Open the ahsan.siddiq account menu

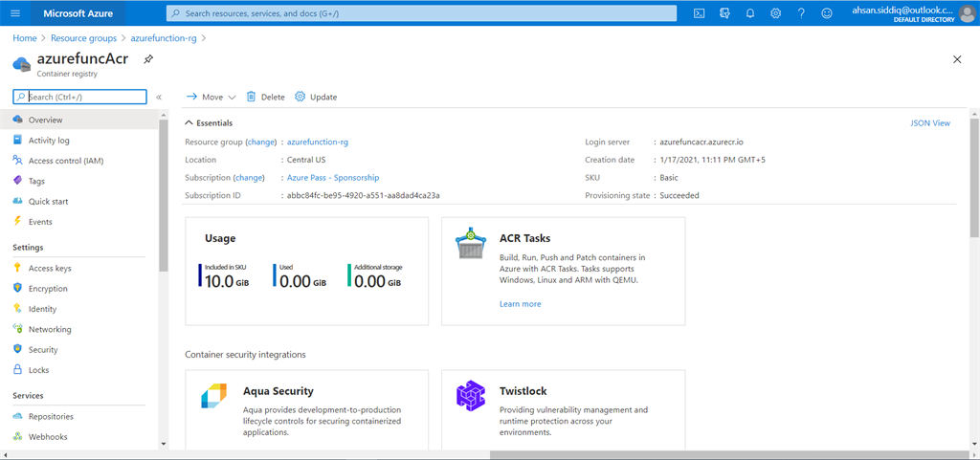click(x=912, y=13)
